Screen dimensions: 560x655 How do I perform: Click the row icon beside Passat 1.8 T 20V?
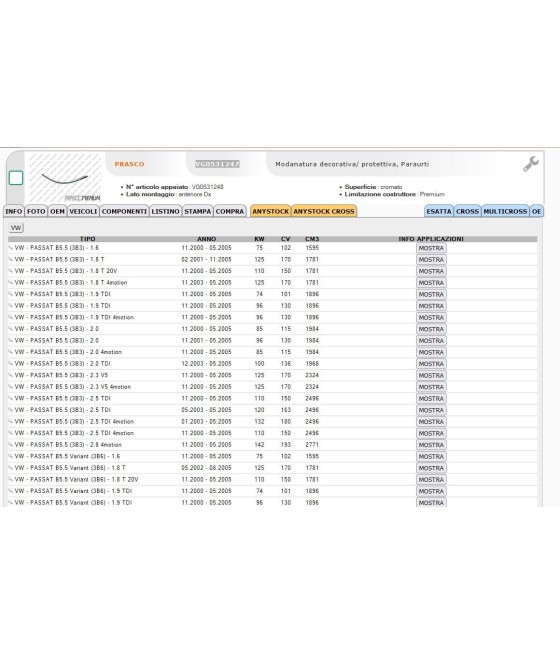[x=10, y=271]
